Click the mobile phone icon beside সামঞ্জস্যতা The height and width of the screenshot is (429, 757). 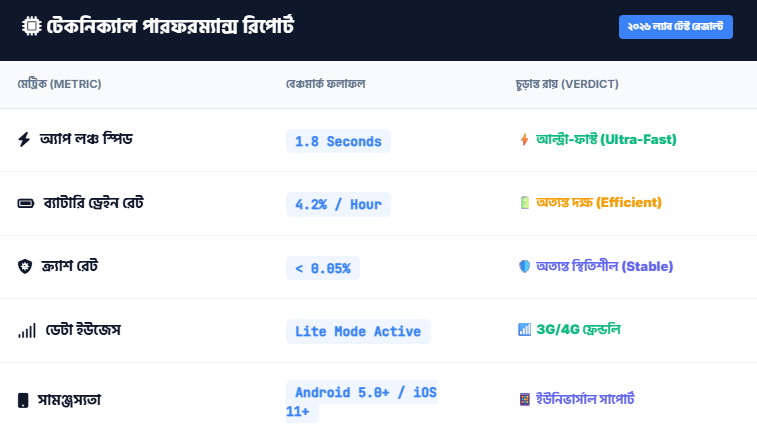[24, 400]
